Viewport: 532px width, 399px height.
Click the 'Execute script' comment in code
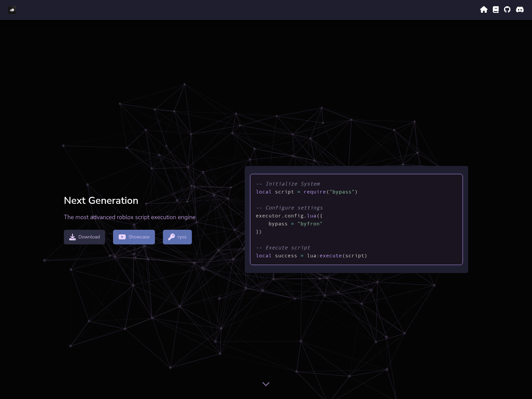pyautogui.click(x=283, y=248)
